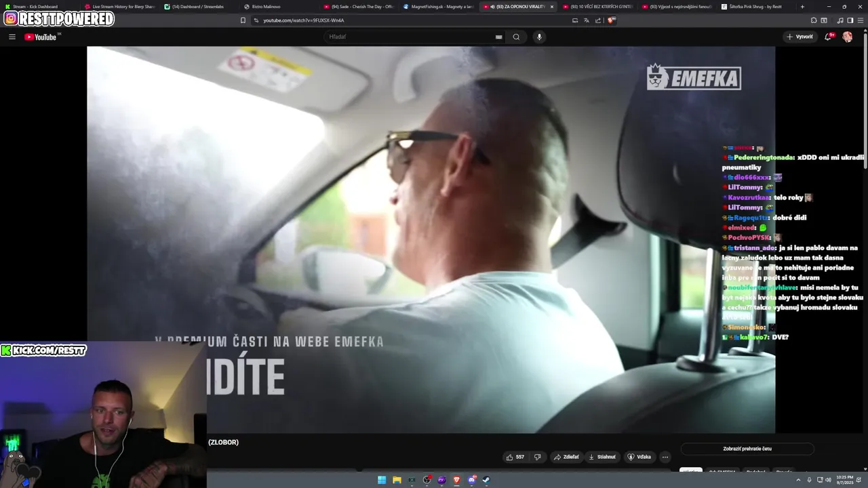This screenshot has width=868, height=488.
Task: Share page icon in the address bar
Action: 598,20
